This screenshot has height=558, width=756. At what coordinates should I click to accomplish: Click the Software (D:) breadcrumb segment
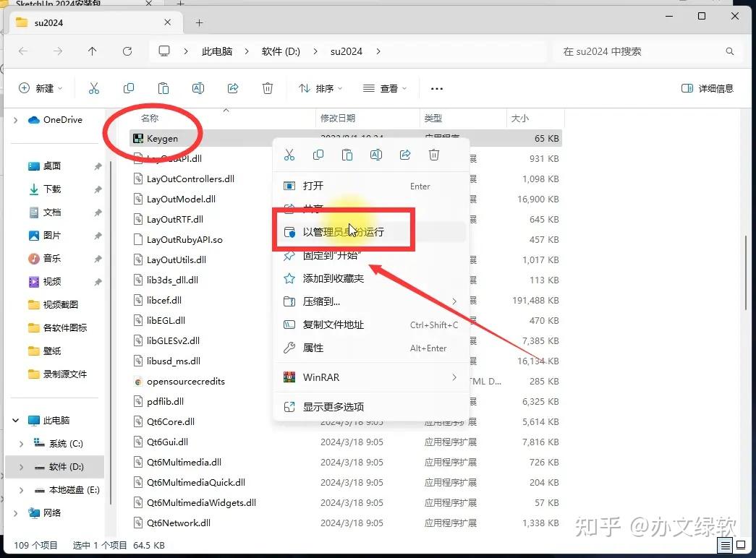pos(281,51)
